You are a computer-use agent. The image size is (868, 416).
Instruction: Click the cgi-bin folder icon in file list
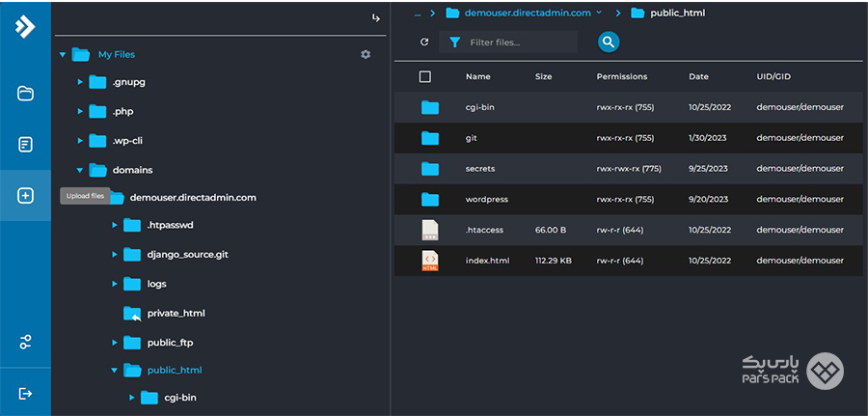(x=429, y=107)
